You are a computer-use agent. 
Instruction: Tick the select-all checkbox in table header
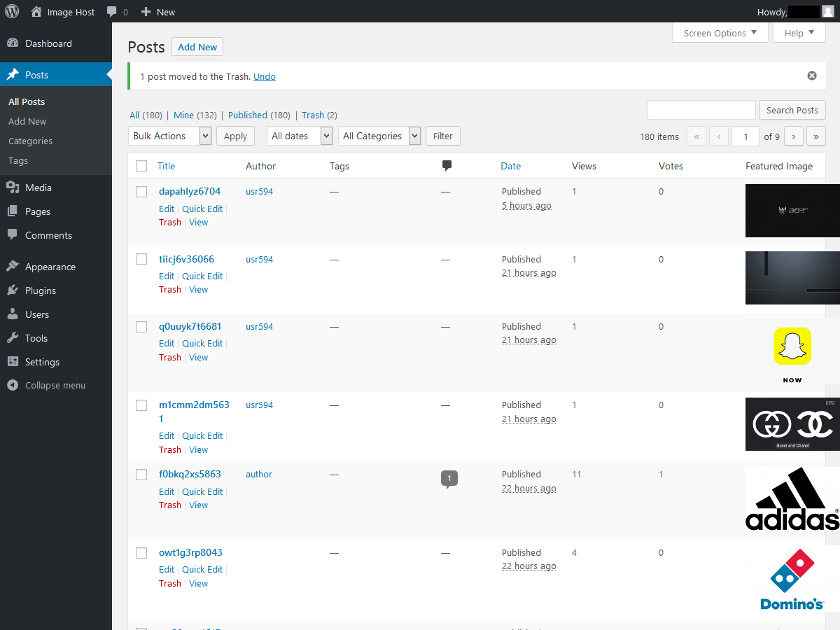click(x=141, y=166)
